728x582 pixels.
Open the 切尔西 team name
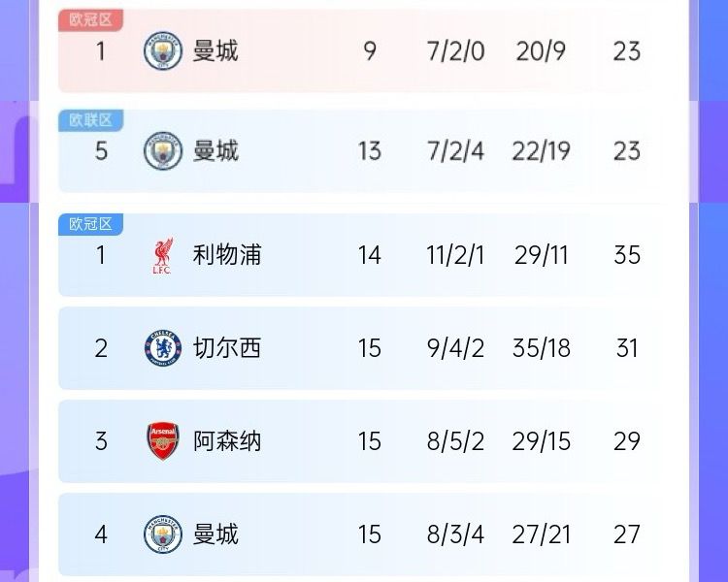click(x=227, y=348)
